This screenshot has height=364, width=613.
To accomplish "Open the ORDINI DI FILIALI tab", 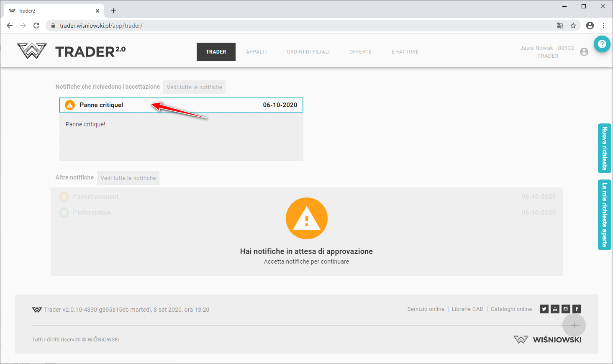I will 308,52.
